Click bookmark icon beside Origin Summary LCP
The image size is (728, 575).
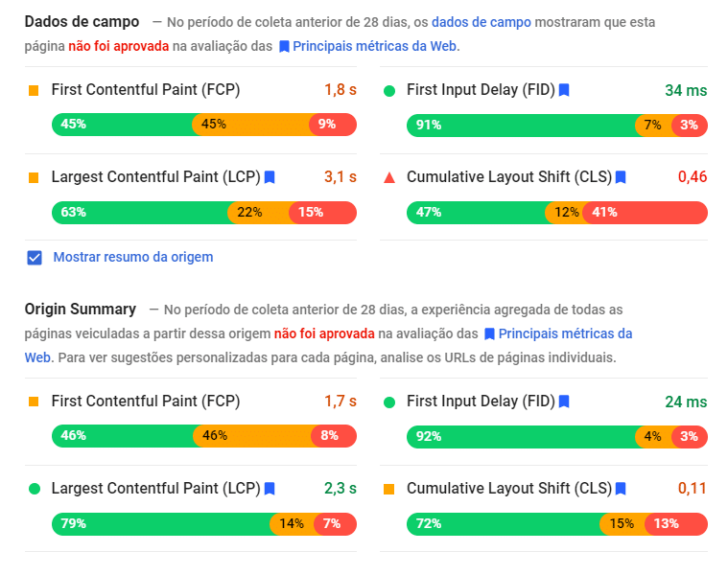[x=270, y=489]
